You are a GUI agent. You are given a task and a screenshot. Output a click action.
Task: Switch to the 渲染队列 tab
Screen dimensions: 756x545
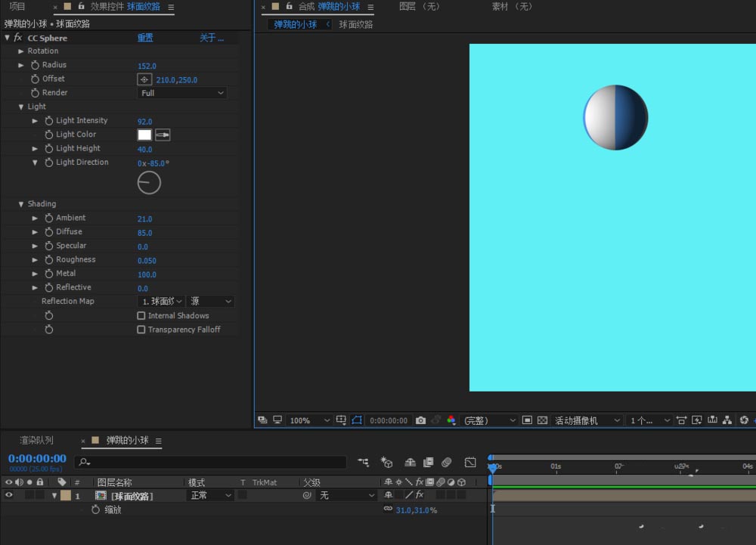pyautogui.click(x=36, y=440)
